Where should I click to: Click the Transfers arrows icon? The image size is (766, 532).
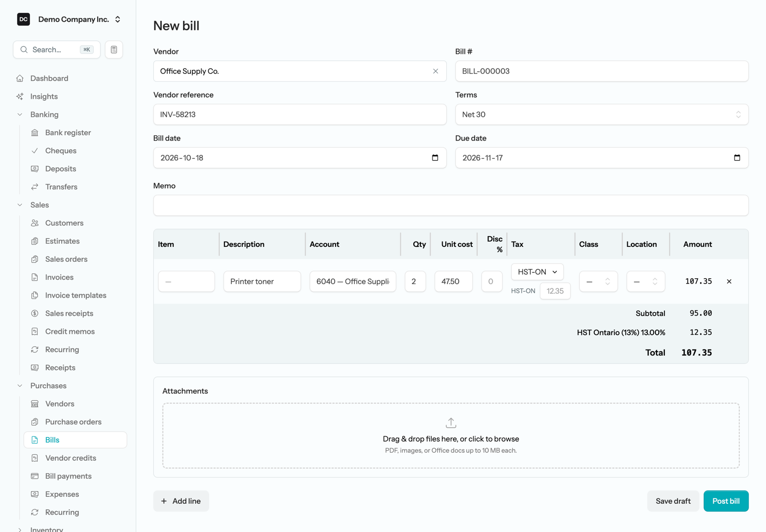click(35, 187)
